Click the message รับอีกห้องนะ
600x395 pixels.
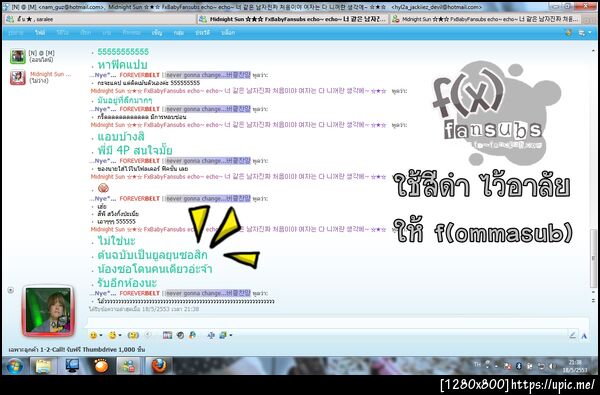127,283
